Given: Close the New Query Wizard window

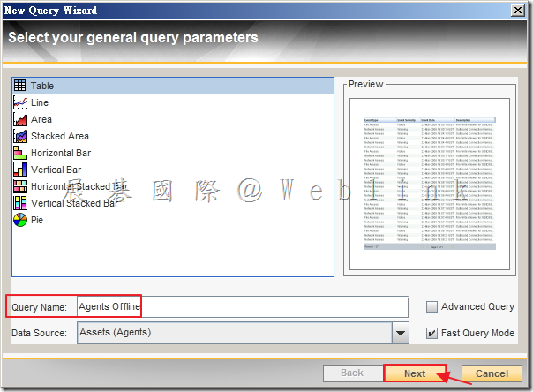Looking at the screenshot, I should tap(518, 11).
